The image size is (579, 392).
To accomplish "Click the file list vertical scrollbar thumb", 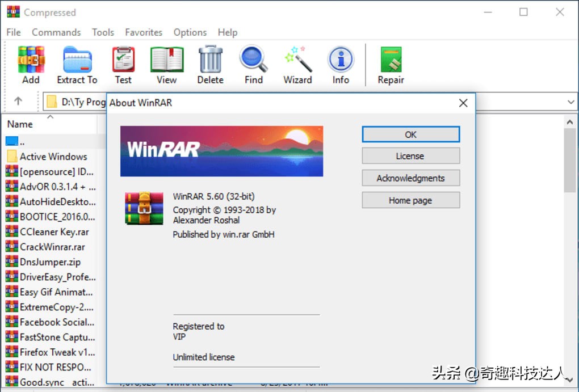I will pos(570,160).
